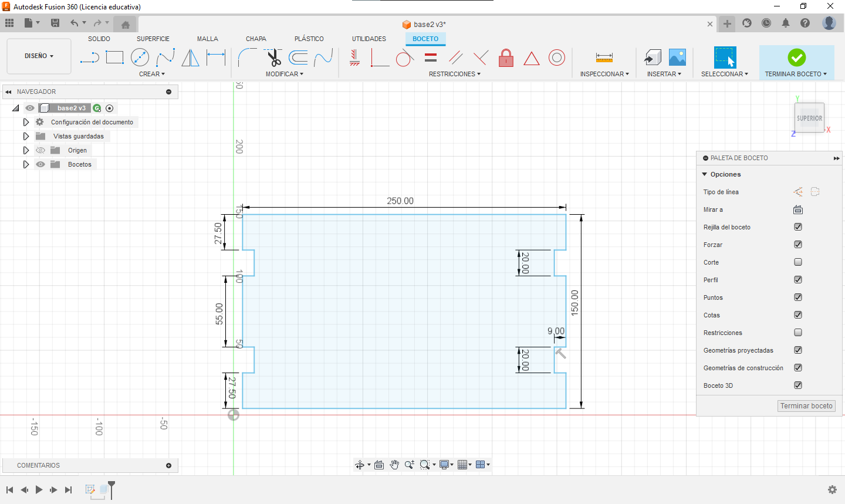Toggle the Cotas checkbox

point(798,315)
